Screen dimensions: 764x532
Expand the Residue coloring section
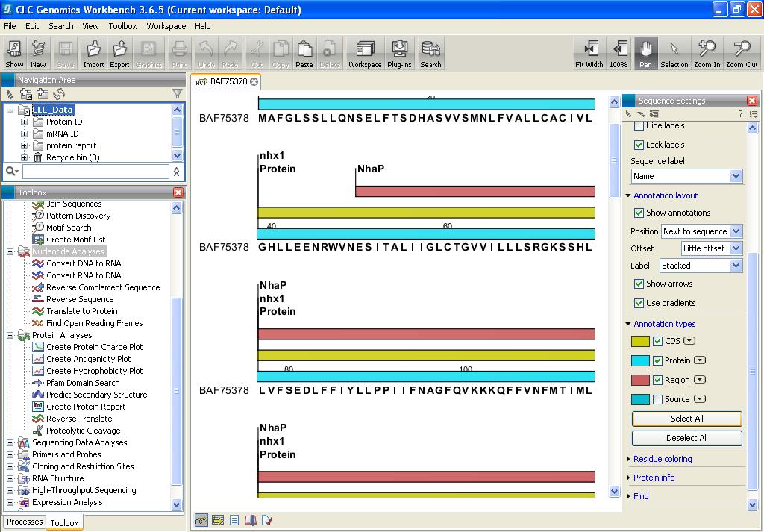662,459
